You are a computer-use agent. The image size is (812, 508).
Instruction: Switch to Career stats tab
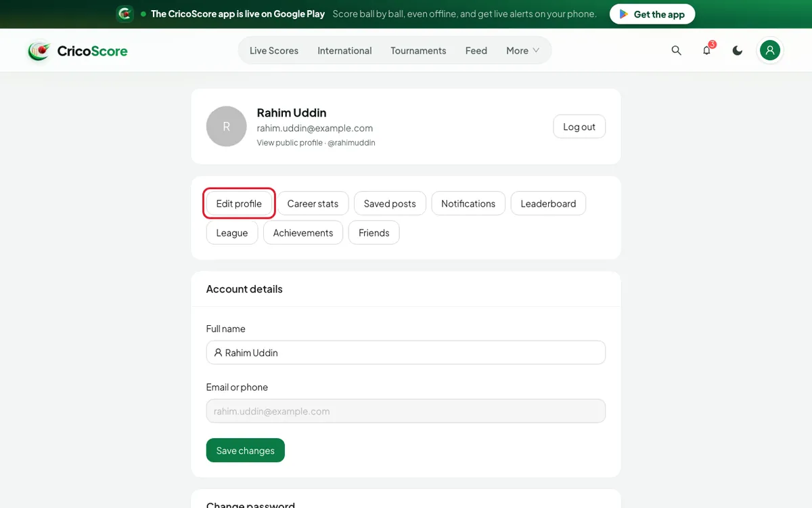tap(313, 203)
